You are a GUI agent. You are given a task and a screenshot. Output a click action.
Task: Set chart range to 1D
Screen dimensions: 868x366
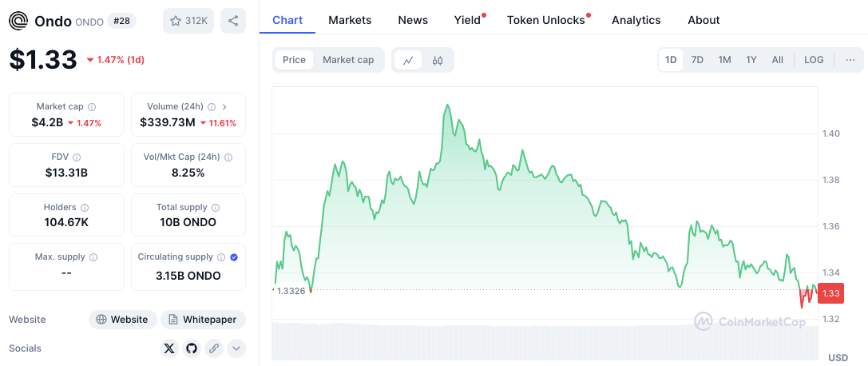[x=671, y=60]
